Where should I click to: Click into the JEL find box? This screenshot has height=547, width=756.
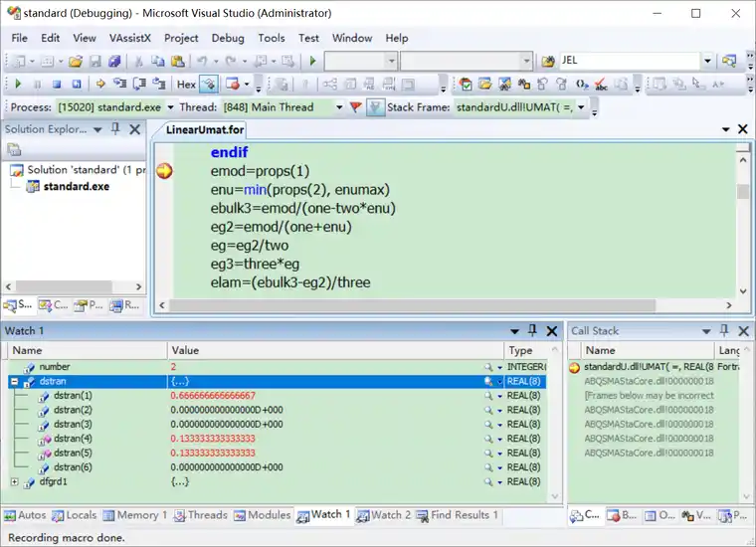tap(630, 61)
